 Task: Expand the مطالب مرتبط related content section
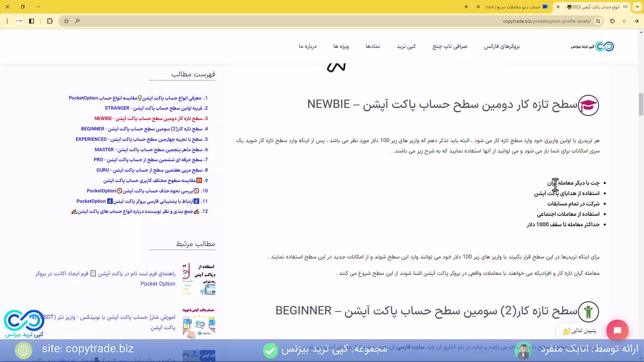[x=196, y=244]
